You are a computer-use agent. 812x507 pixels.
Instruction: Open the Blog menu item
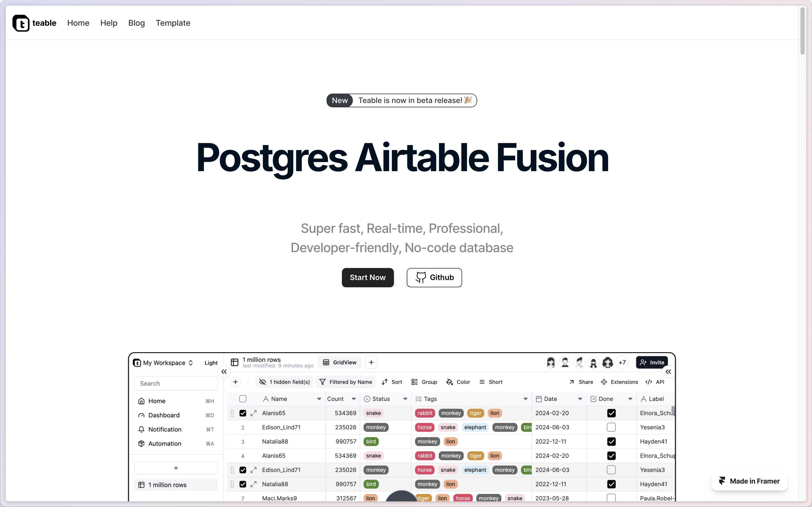[137, 23]
